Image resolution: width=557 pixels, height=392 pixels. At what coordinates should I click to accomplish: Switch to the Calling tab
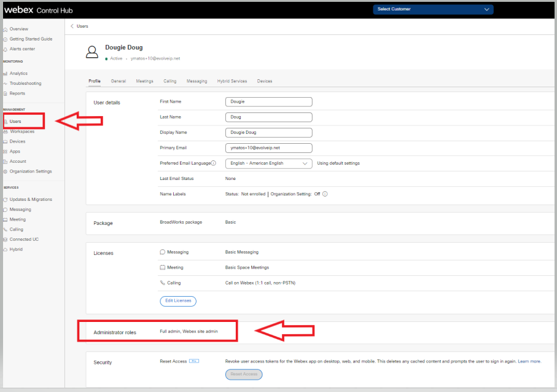(x=169, y=81)
